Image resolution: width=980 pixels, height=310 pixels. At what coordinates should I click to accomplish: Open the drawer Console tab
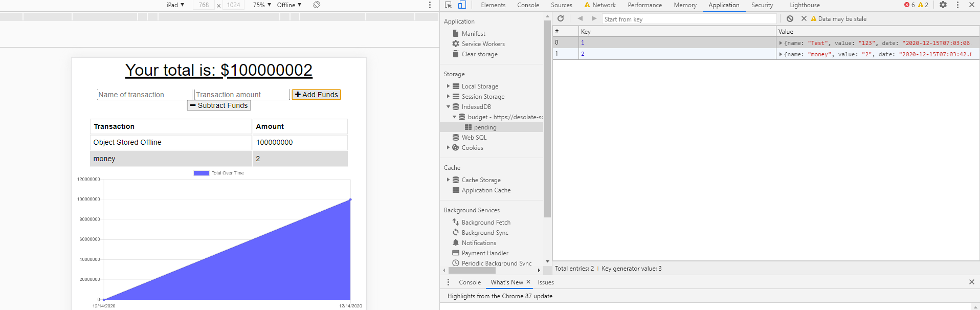click(x=470, y=282)
